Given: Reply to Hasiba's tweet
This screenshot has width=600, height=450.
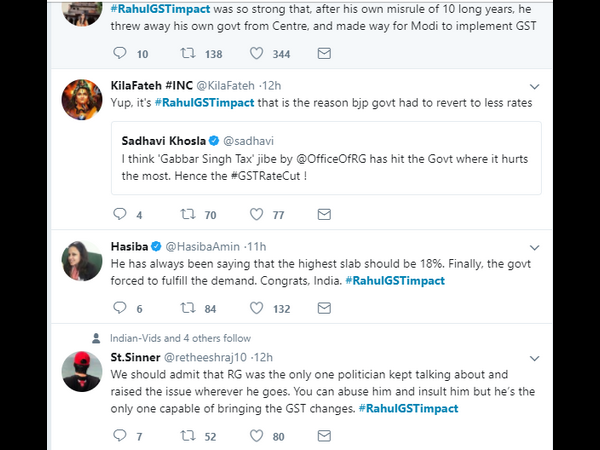Looking at the screenshot, I should pyautogui.click(x=120, y=309).
